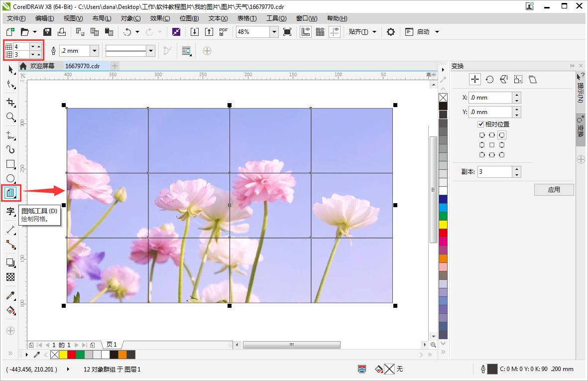
Task: Open the 效果(C) menu
Action: coord(160,18)
